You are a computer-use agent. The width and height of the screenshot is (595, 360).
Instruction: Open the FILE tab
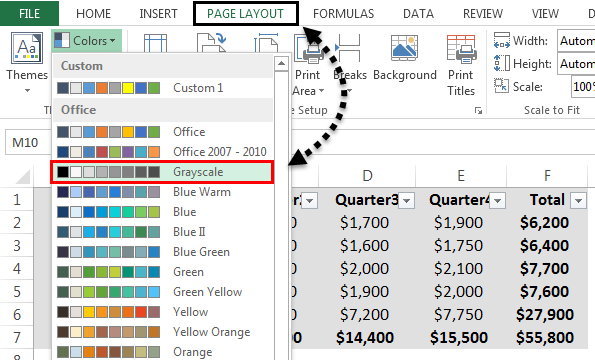[29, 14]
